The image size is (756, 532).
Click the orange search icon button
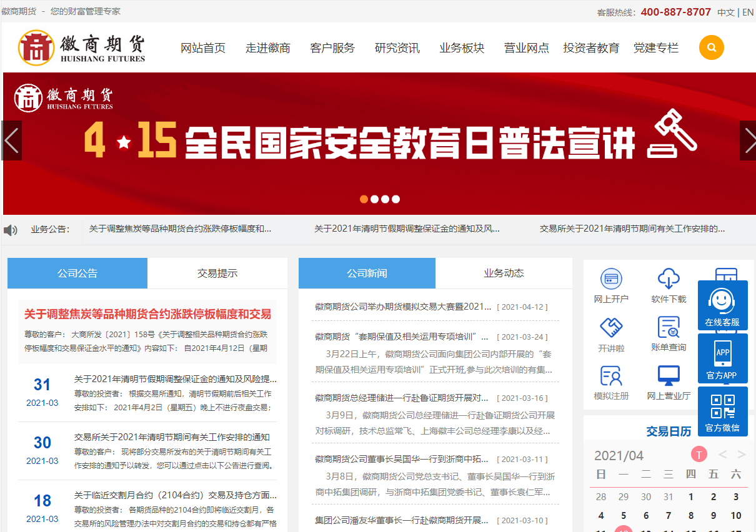pos(712,47)
